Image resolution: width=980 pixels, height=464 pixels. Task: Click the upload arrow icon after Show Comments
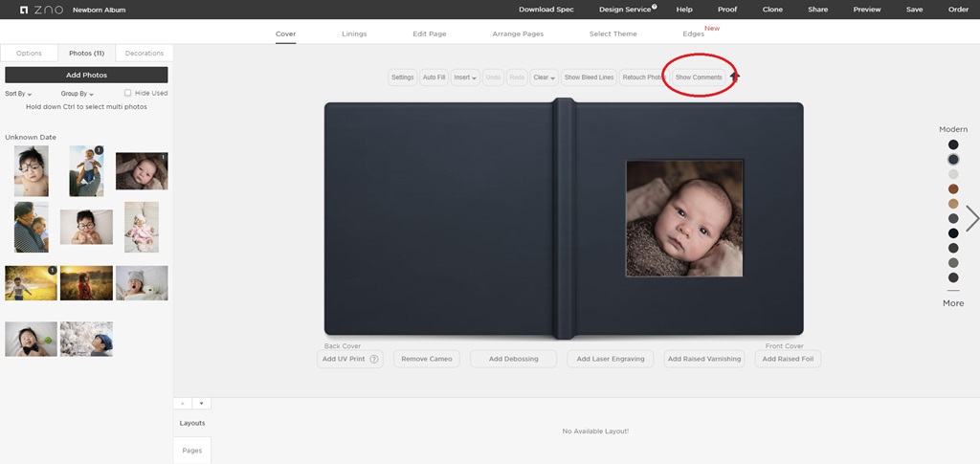pos(735,77)
